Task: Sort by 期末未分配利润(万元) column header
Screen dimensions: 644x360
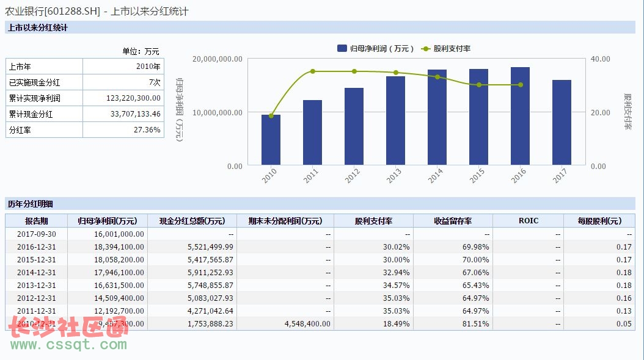Action: 285,221
